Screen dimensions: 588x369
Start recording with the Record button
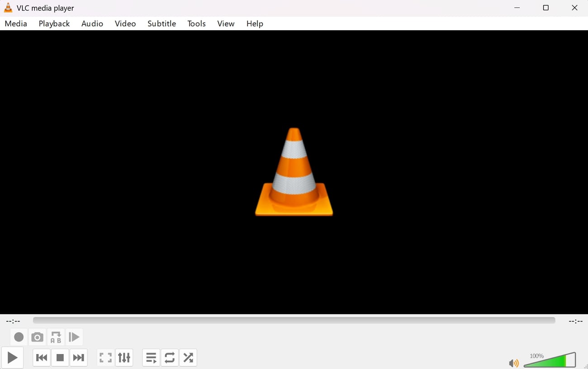(19, 337)
